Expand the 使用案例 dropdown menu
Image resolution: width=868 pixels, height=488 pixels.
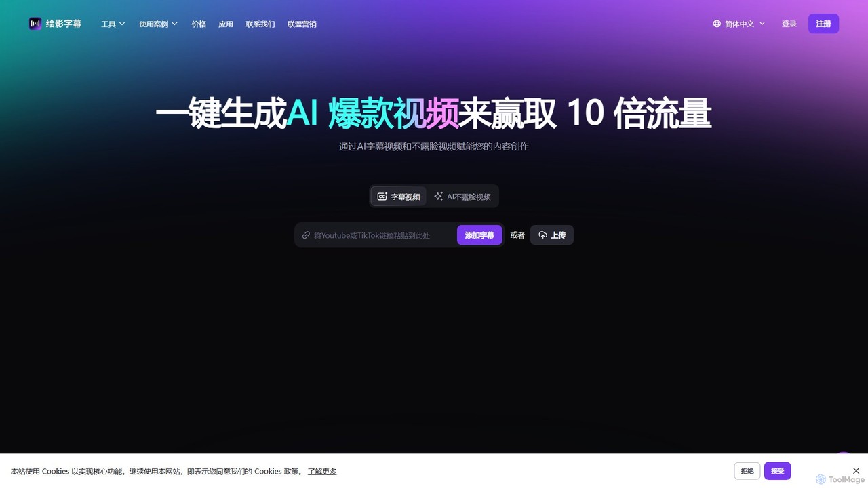tap(159, 24)
